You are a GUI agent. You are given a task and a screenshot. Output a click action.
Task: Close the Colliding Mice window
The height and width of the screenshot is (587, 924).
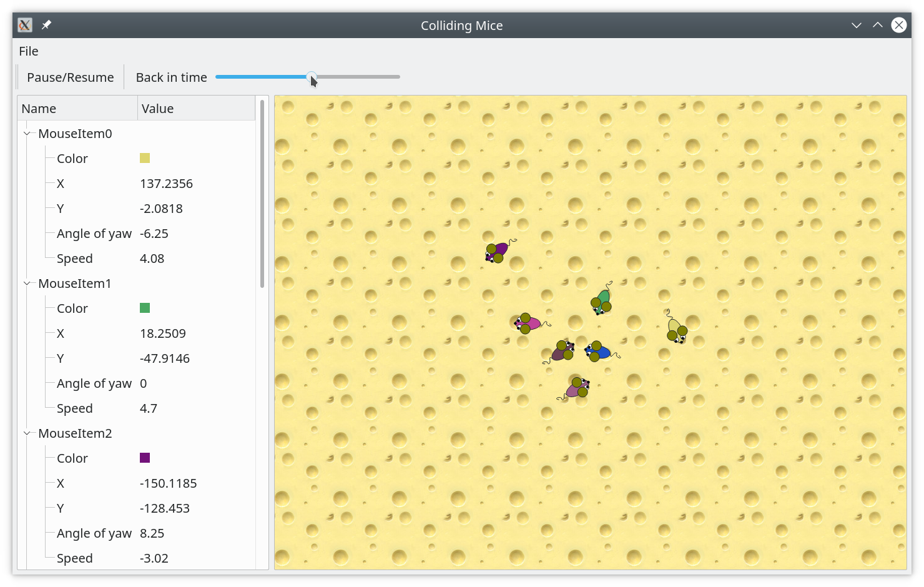[899, 25]
